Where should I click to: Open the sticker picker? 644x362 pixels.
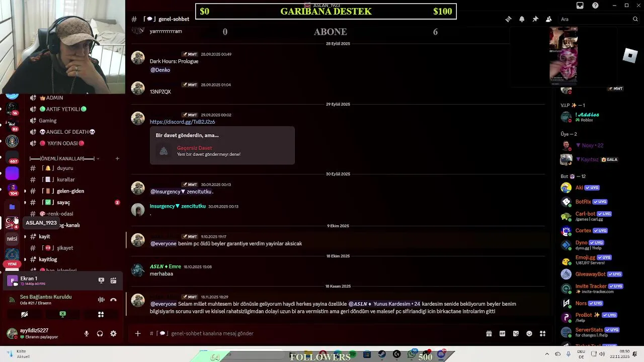click(x=516, y=333)
